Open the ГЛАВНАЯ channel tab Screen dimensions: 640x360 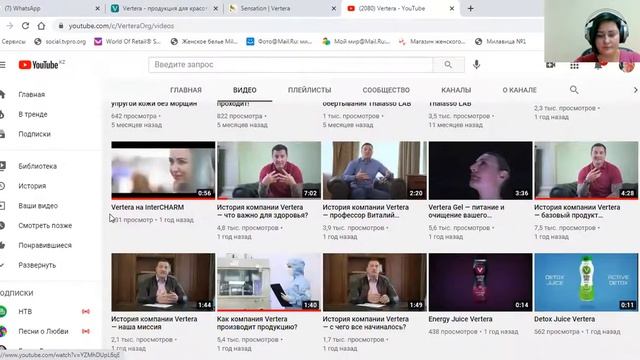point(186,90)
